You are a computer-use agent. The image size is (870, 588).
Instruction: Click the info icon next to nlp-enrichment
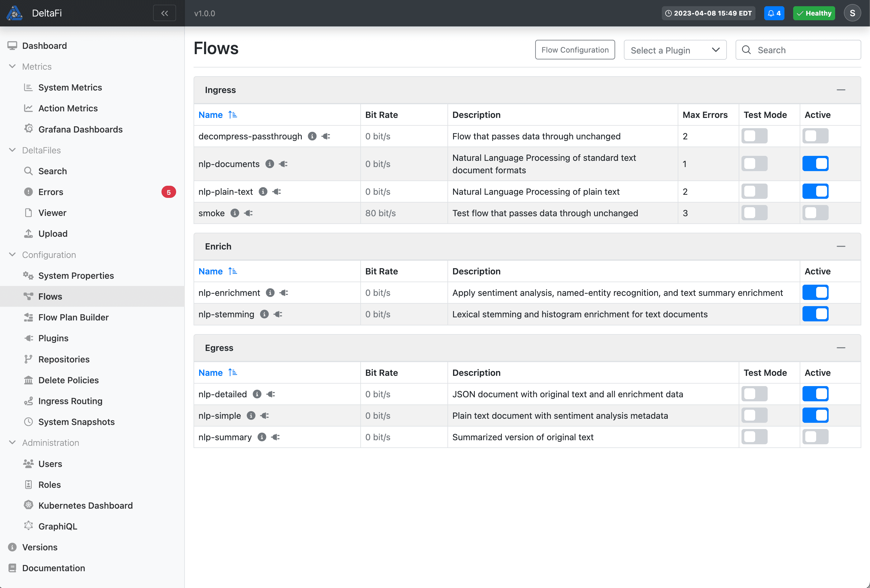click(270, 293)
